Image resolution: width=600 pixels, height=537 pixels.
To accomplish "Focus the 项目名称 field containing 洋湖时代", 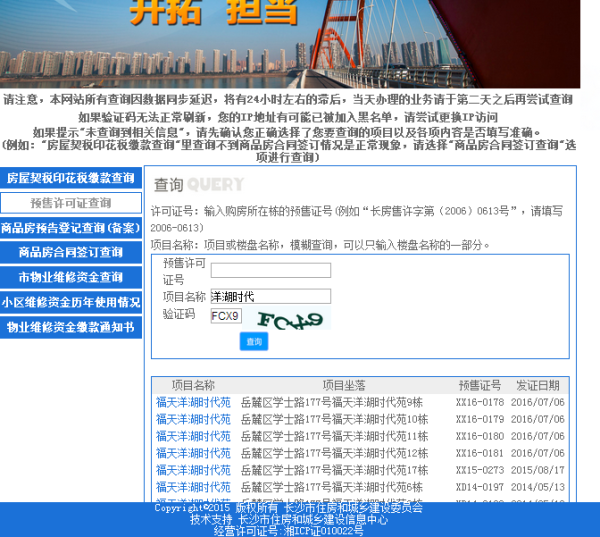I will (x=270, y=296).
